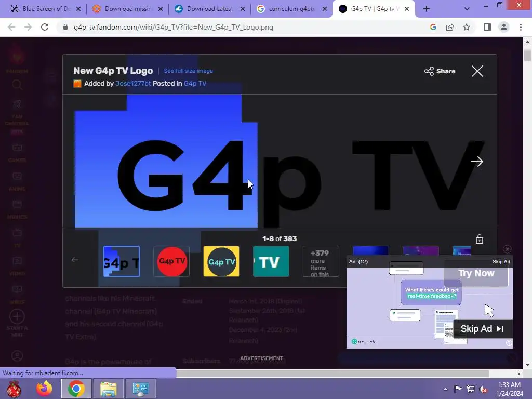Select the teal TV thumbnail
Image resolution: width=532 pixels, height=399 pixels.
(271, 261)
